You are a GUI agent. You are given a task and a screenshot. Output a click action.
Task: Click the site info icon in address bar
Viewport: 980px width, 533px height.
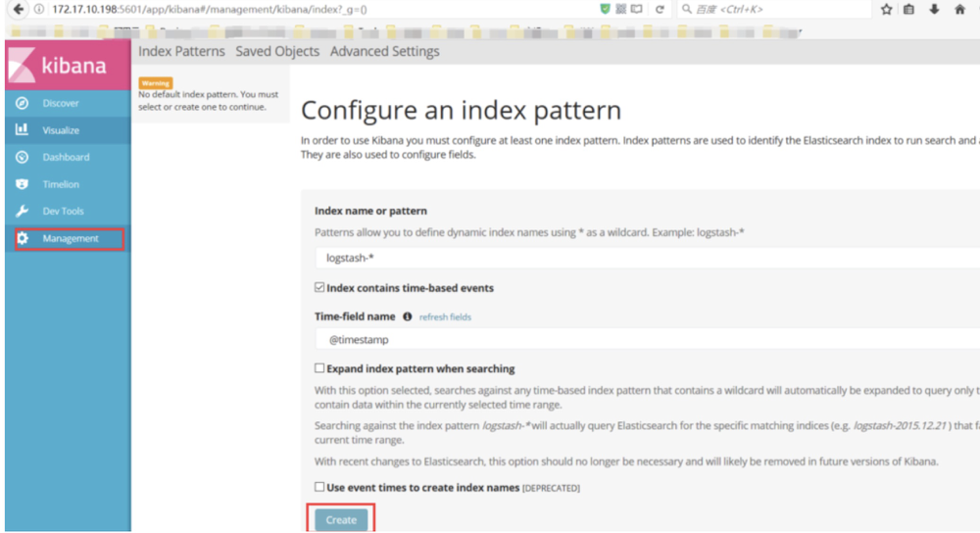coord(39,10)
